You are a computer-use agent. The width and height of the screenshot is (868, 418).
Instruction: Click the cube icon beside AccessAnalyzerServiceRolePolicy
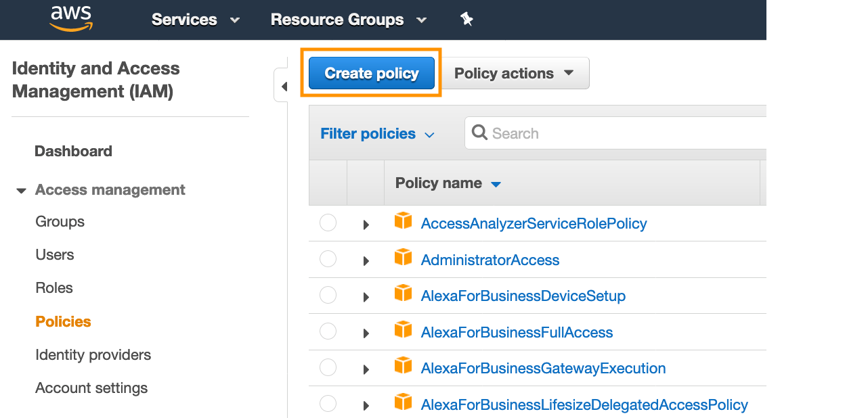pos(403,220)
